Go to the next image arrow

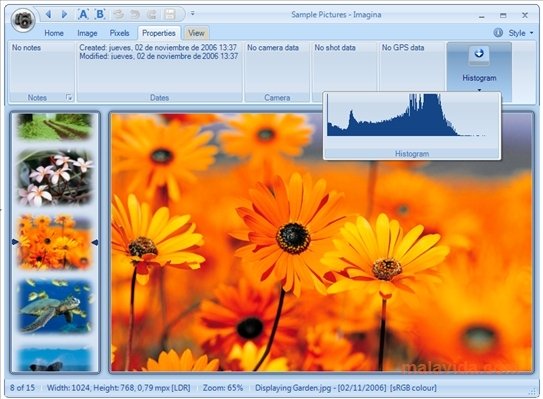tap(64, 14)
